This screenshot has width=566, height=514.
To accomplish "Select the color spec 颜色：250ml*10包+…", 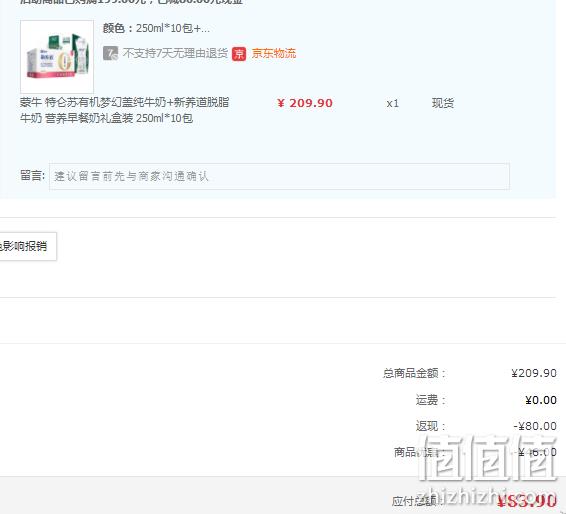I will (x=156, y=28).
